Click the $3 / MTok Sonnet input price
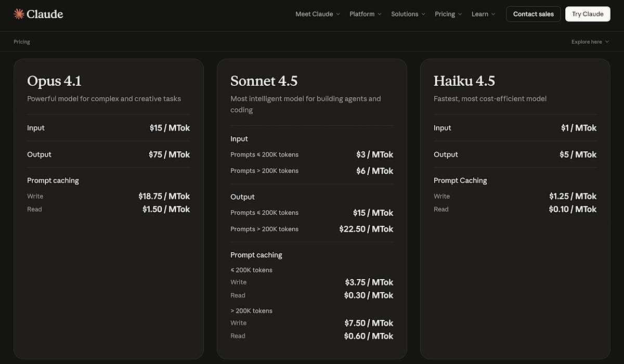Viewport: 624px width, 364px height. tap(375, 154)
